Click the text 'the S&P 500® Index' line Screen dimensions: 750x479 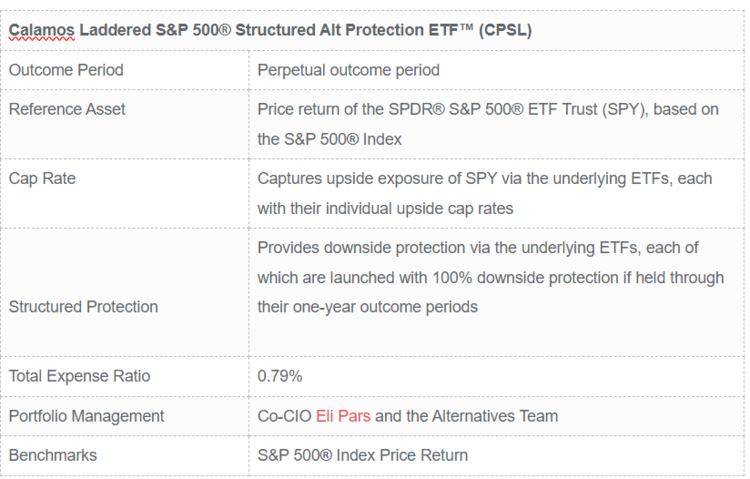click(x=329, y=139)
